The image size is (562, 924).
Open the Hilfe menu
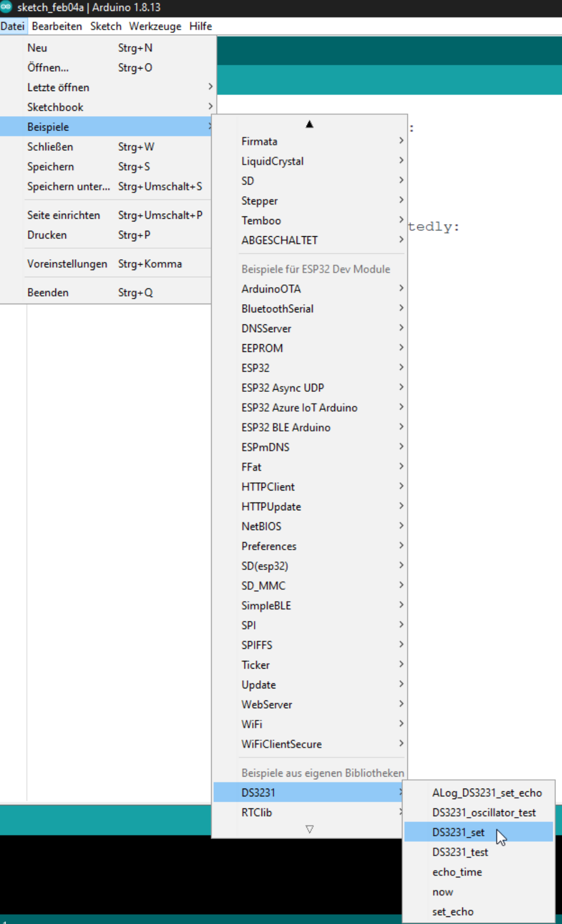tap(200, 26)
